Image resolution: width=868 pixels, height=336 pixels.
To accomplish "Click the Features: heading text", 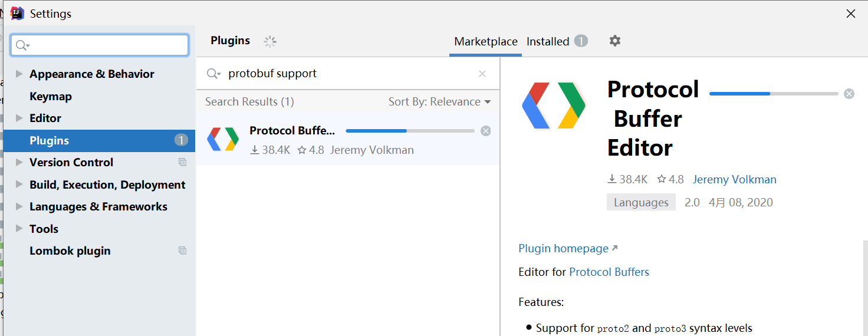I will pos(541,302).
